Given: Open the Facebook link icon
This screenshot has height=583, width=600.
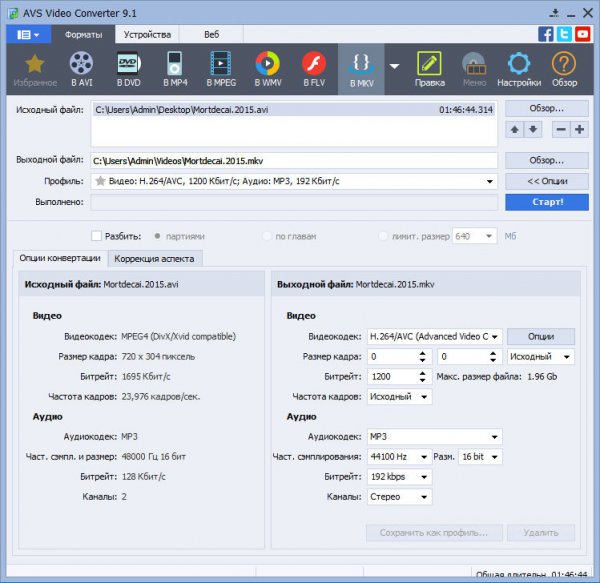Looking at the screenshot, I should [546, 34].
